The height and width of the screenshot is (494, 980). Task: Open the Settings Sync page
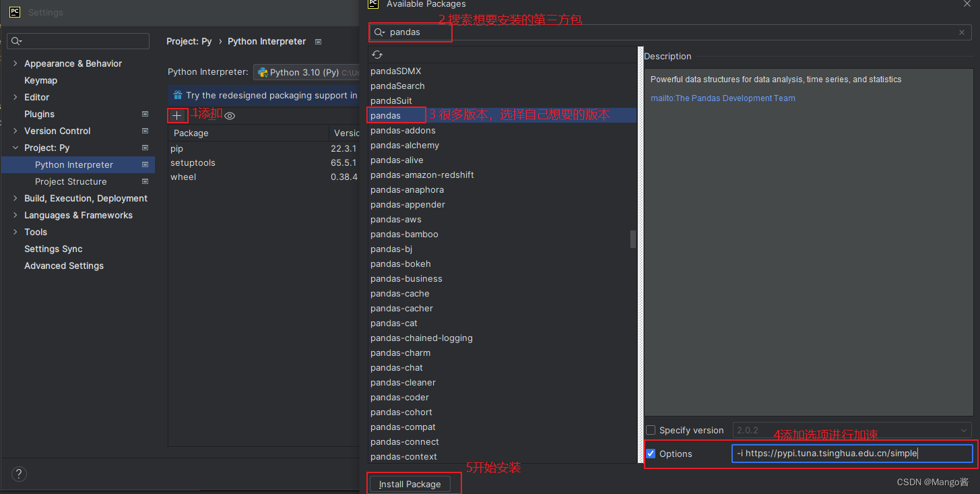[53, 249]
